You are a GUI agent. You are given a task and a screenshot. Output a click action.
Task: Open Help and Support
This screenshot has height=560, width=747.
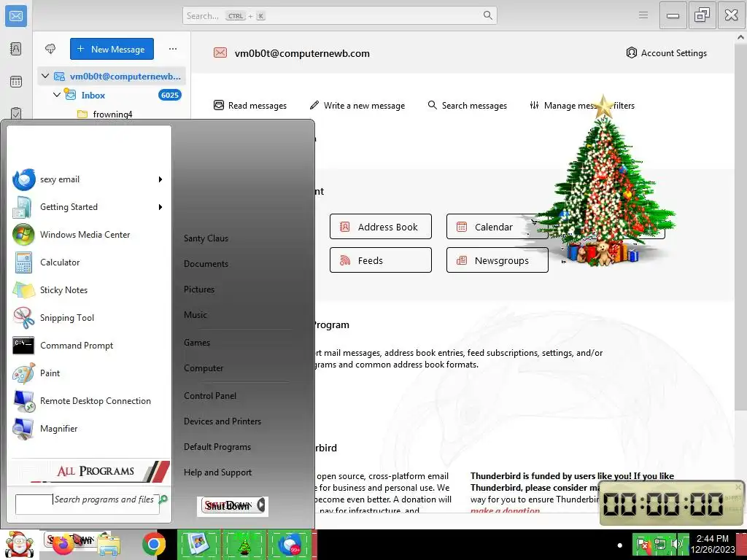click(217, 472)
